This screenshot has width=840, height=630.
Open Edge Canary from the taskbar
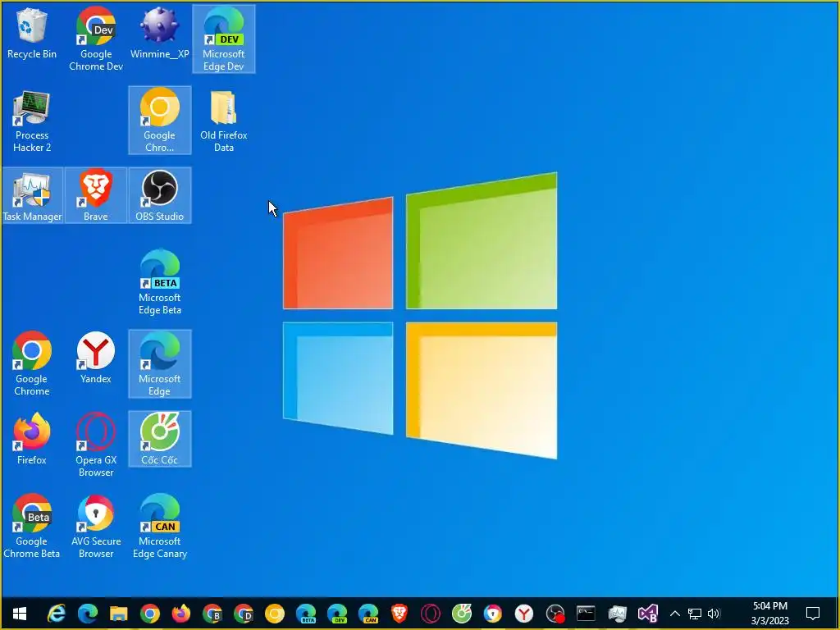368,614
